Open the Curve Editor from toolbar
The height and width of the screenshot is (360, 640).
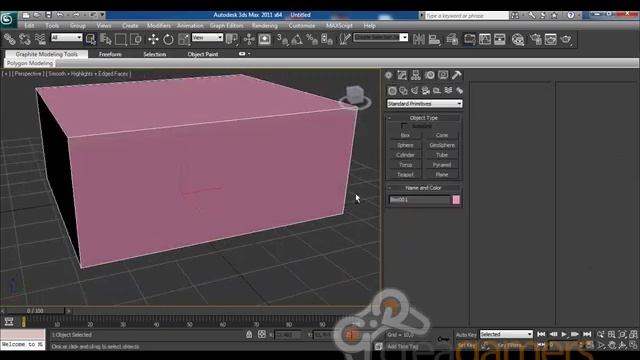pos(485,39)
